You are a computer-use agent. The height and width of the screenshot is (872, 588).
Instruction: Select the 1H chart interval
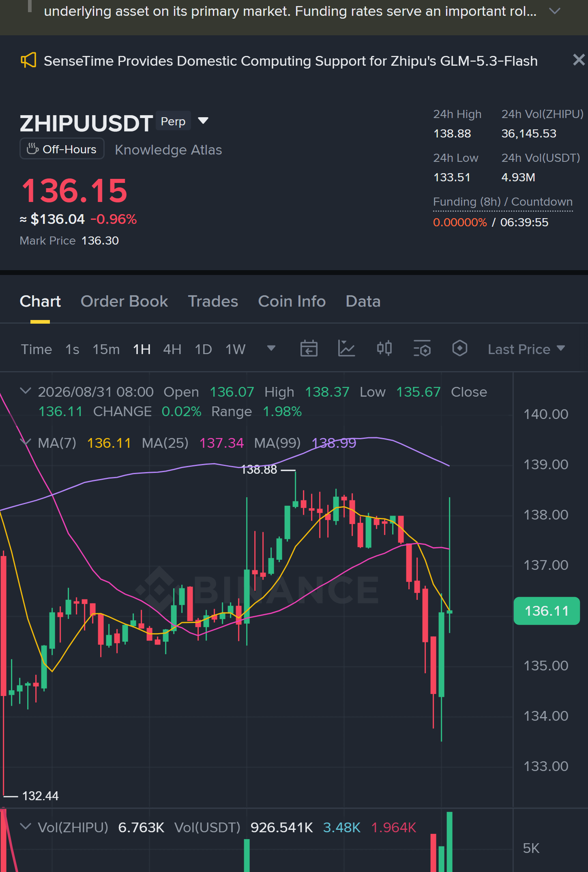142,349
